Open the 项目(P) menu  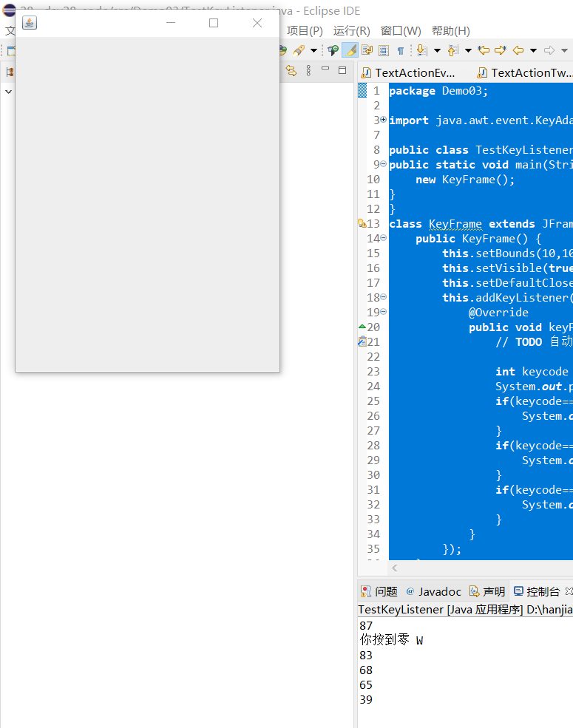point(305,30)
